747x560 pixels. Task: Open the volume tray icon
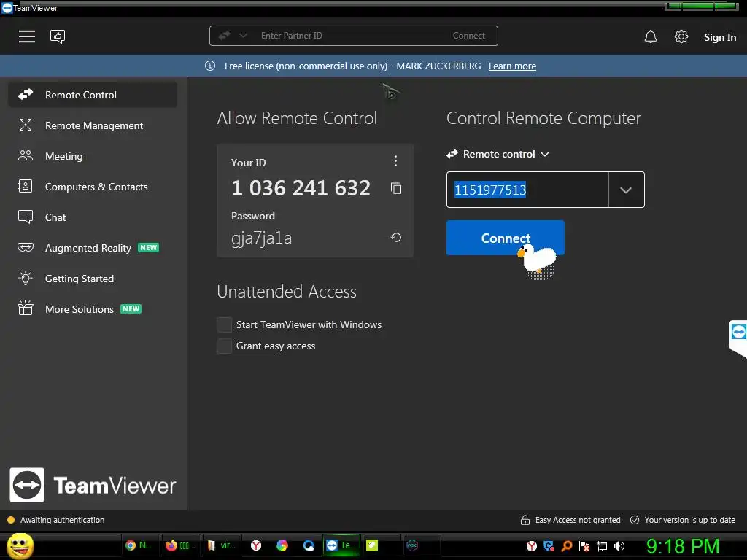point(619,546)
